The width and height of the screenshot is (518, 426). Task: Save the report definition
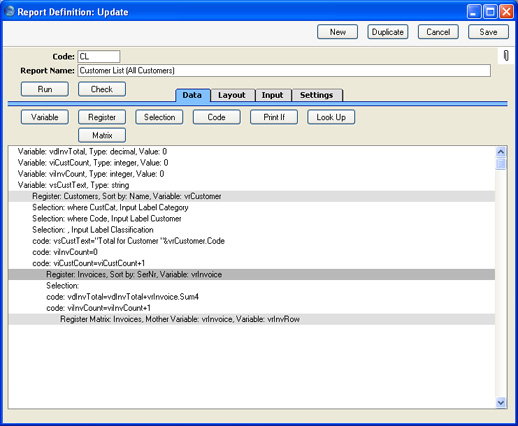coord(488,32)
